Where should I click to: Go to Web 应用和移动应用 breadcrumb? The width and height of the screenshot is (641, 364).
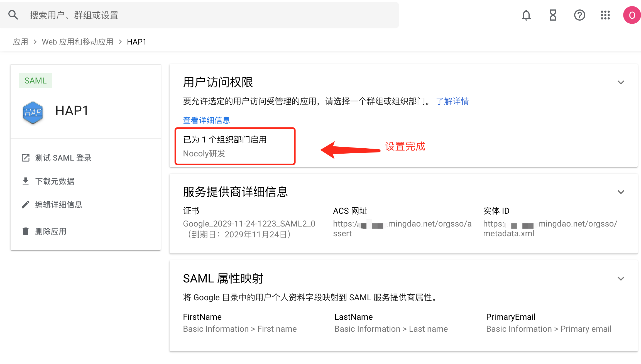(x=77, y=42)
